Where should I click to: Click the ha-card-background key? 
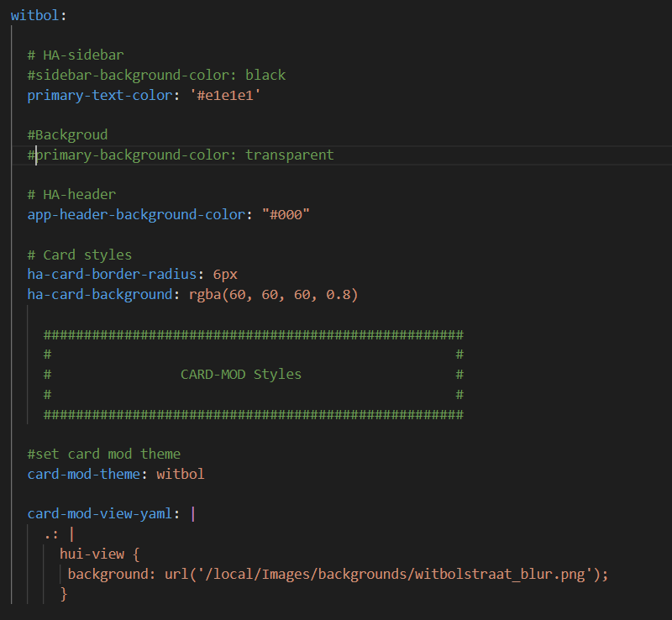101,294
